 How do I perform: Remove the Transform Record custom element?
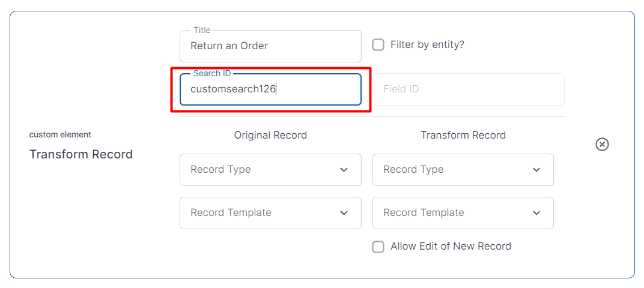click(602, 145)
